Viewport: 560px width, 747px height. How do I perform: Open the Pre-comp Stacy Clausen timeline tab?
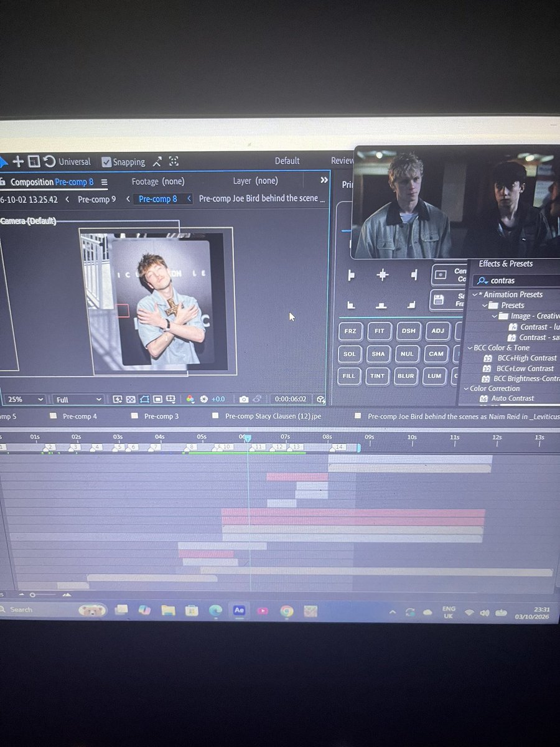273,416
